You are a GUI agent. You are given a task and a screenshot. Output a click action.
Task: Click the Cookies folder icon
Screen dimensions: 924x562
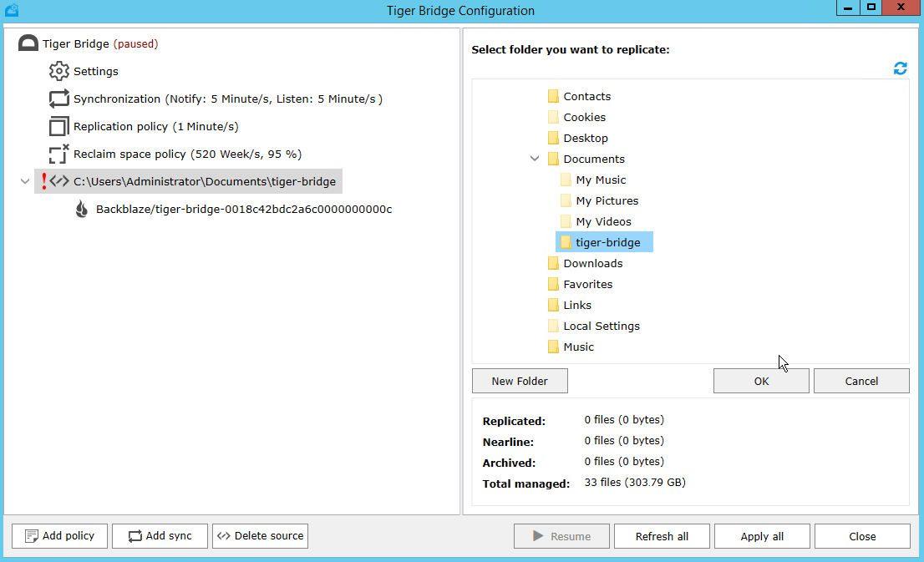(553, 117)
